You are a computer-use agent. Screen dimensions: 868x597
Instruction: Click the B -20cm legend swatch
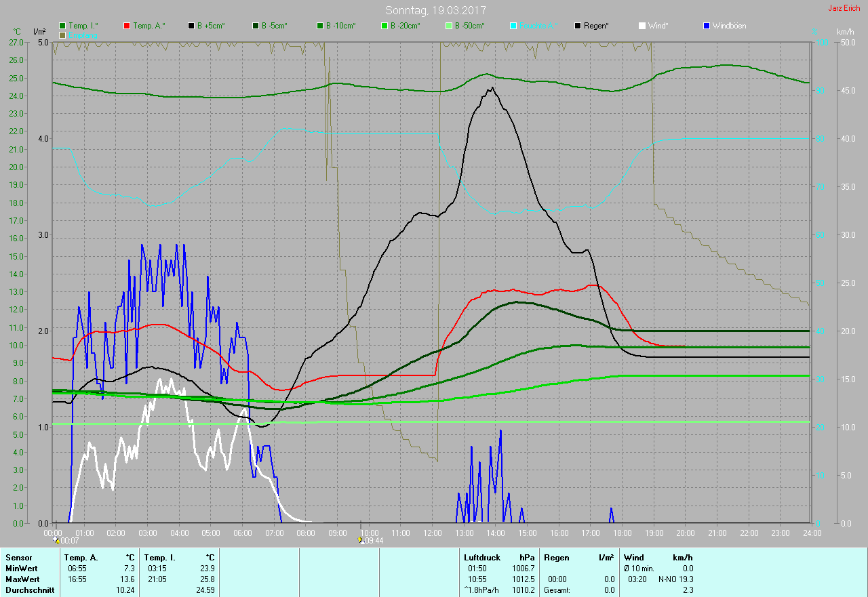[384, 26]
